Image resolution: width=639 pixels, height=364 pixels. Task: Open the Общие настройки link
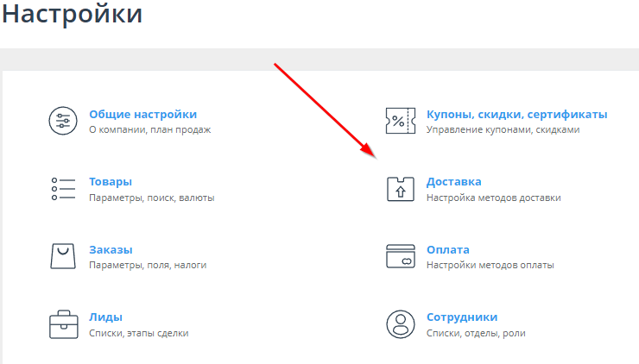point(142,114)
